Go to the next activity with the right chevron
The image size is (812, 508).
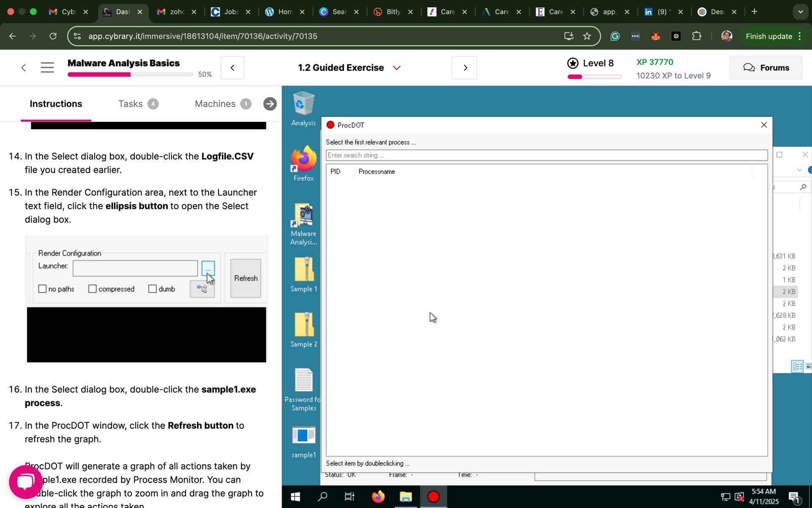click(465, 68)
